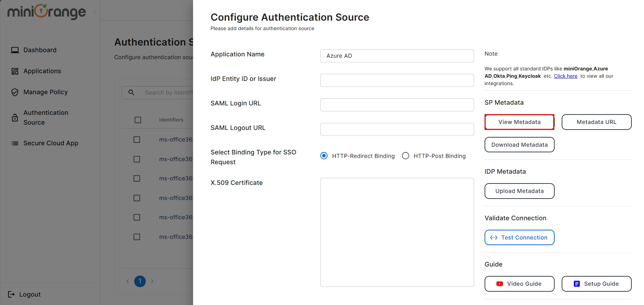This screenshot has width=644, height=305.
Task: Open the Video Guide button
Action: pos(519,284)
